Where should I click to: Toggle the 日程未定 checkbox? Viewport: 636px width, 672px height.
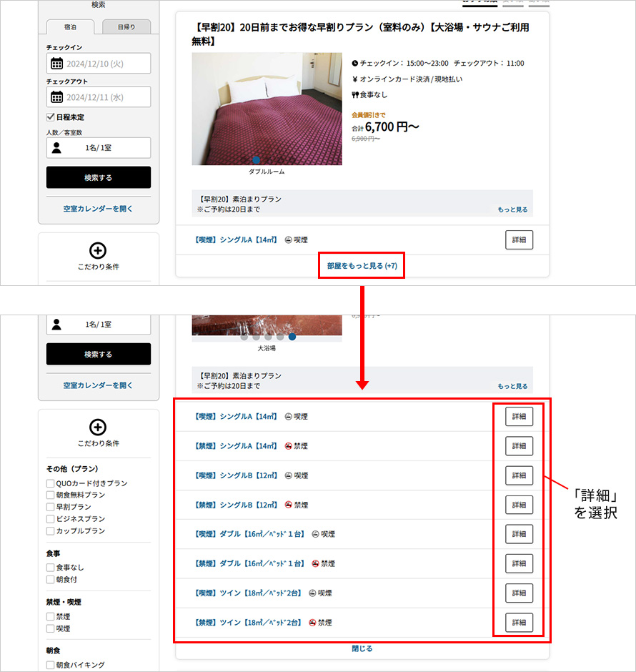[x=51, y=117]
